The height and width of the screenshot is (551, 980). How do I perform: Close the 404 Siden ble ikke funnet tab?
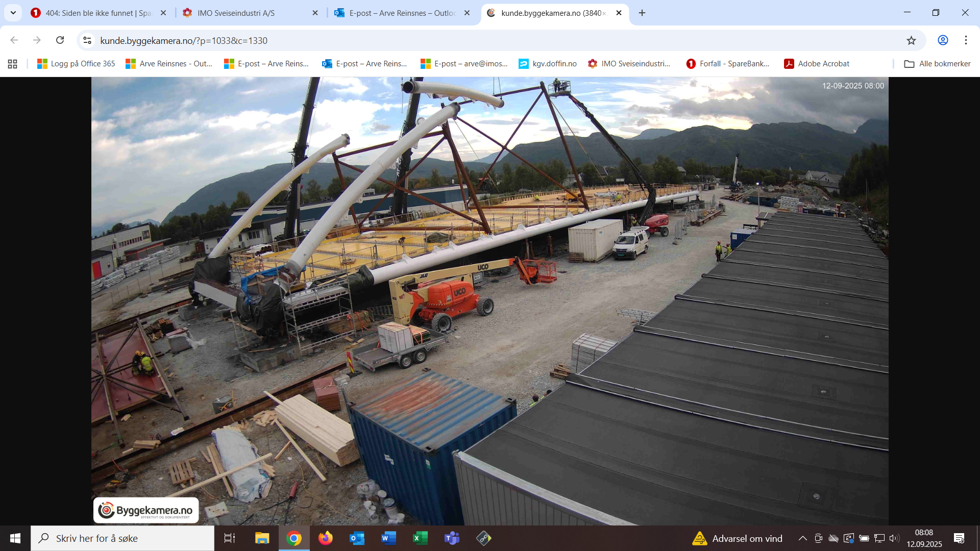click(x=163, y=13)
